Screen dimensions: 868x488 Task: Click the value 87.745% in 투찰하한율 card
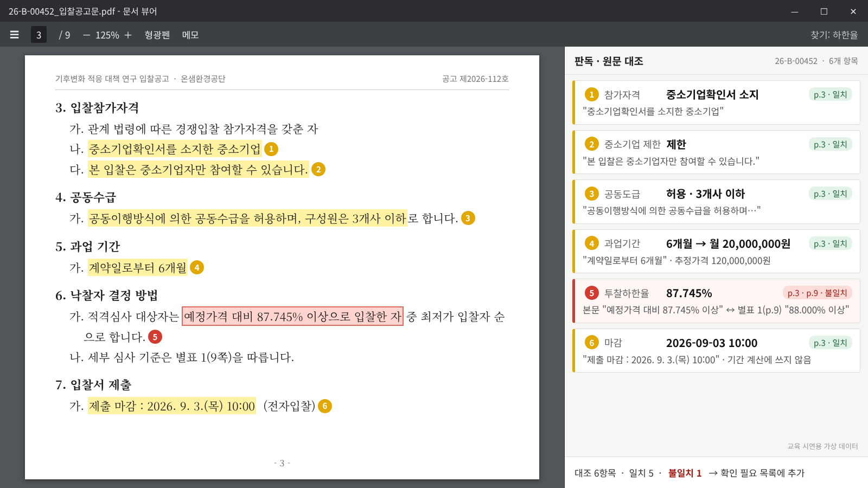pos(689,293)
